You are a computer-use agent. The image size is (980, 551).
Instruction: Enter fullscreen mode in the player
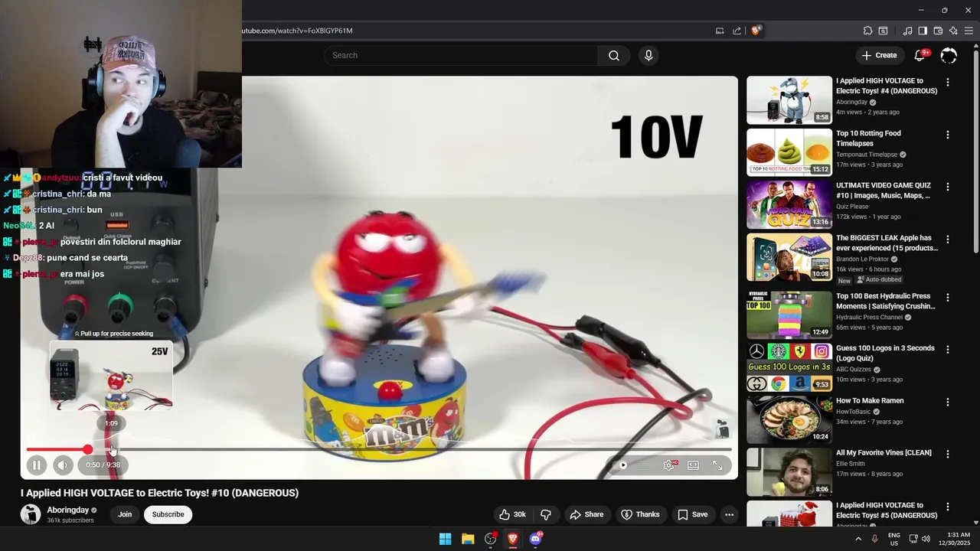[717, 465]
